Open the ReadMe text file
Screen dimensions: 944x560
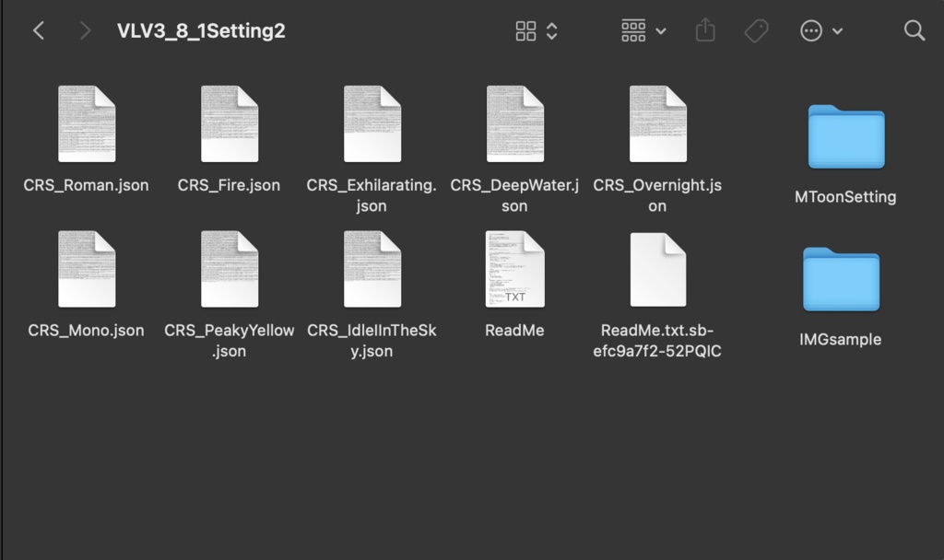click(514, 268)
